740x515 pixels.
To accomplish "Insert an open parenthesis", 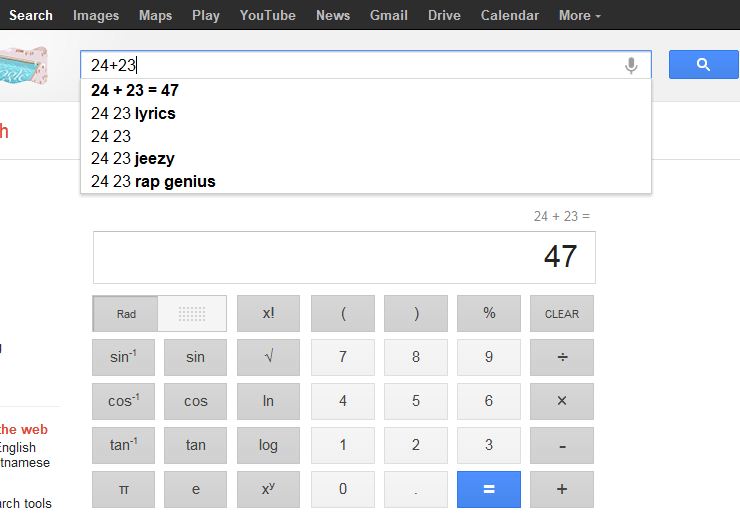I will (343, 313).
